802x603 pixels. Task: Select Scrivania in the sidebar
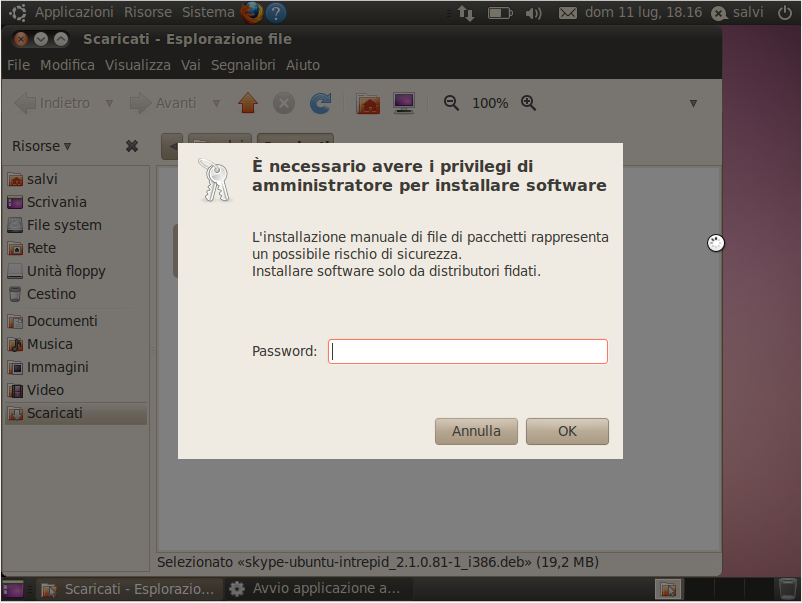(77, 202)
